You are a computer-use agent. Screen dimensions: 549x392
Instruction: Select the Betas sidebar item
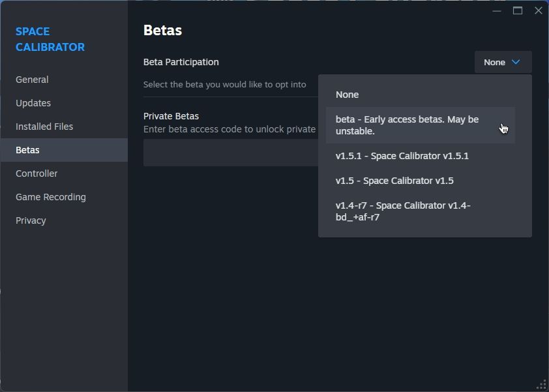click(x=64, y=150)
